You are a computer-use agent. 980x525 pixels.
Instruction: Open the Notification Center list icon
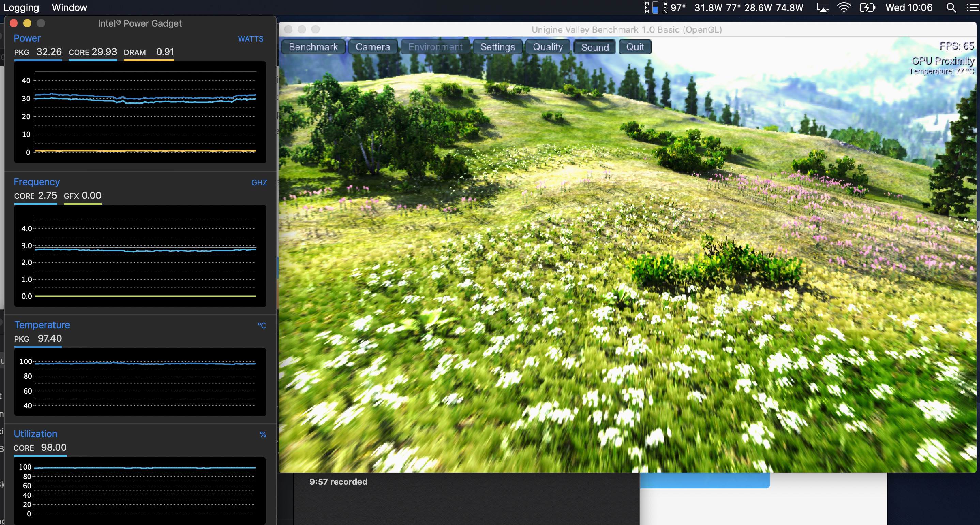coord(973,7)
